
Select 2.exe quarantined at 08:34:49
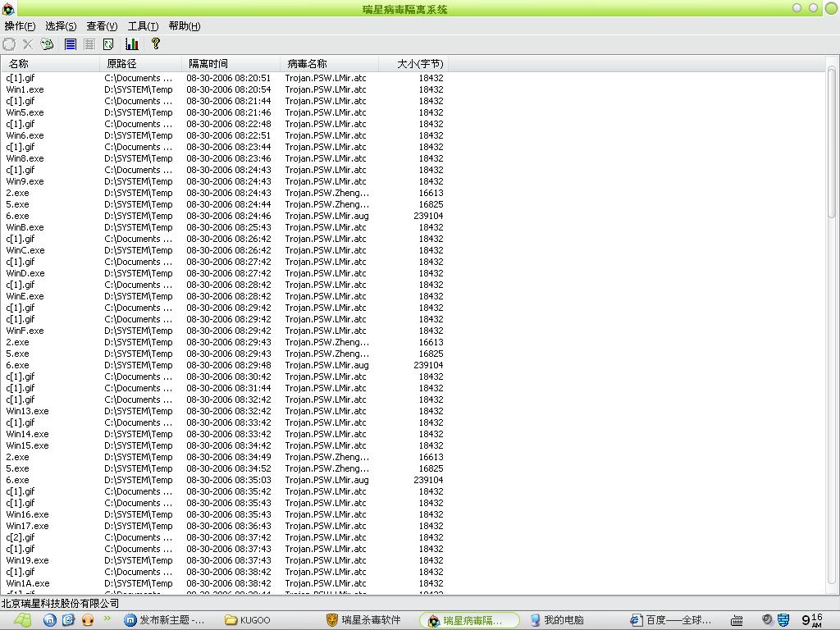click(225, 457)
